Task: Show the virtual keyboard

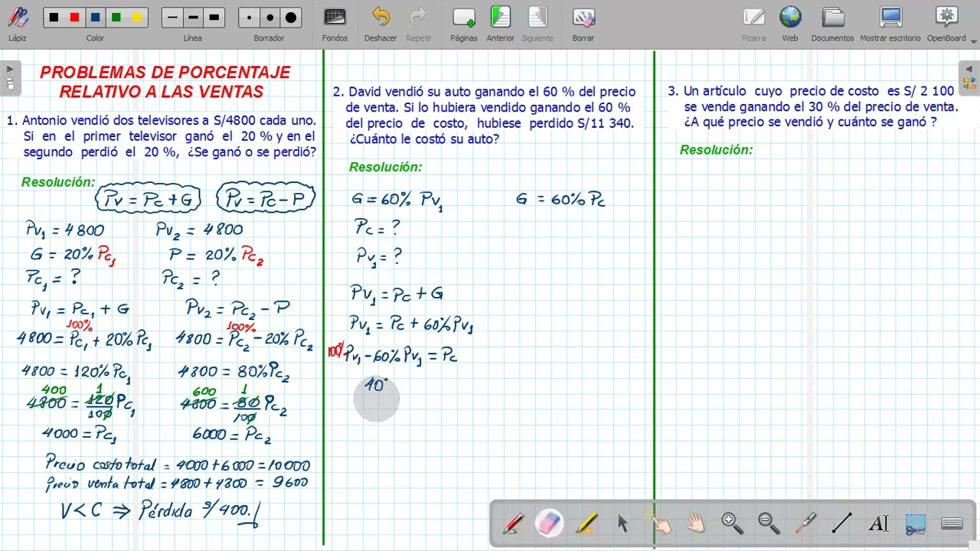Action: (952, 523)
